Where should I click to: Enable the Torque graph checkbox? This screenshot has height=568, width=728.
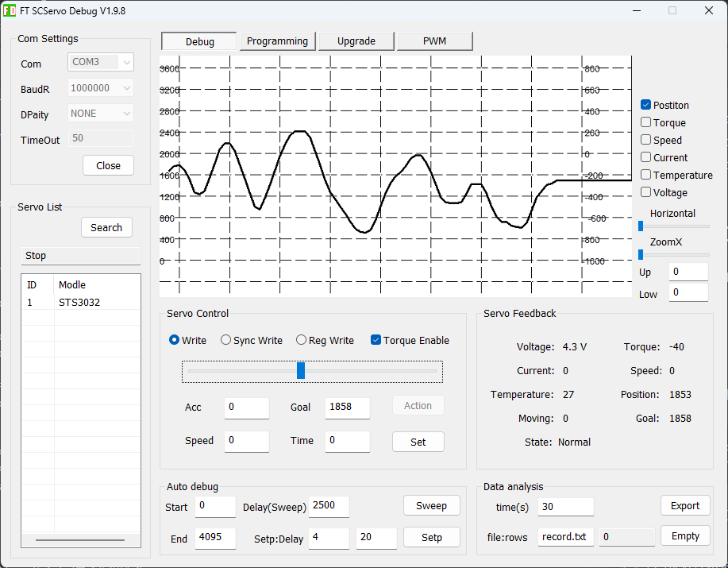(x=645, y=122)
